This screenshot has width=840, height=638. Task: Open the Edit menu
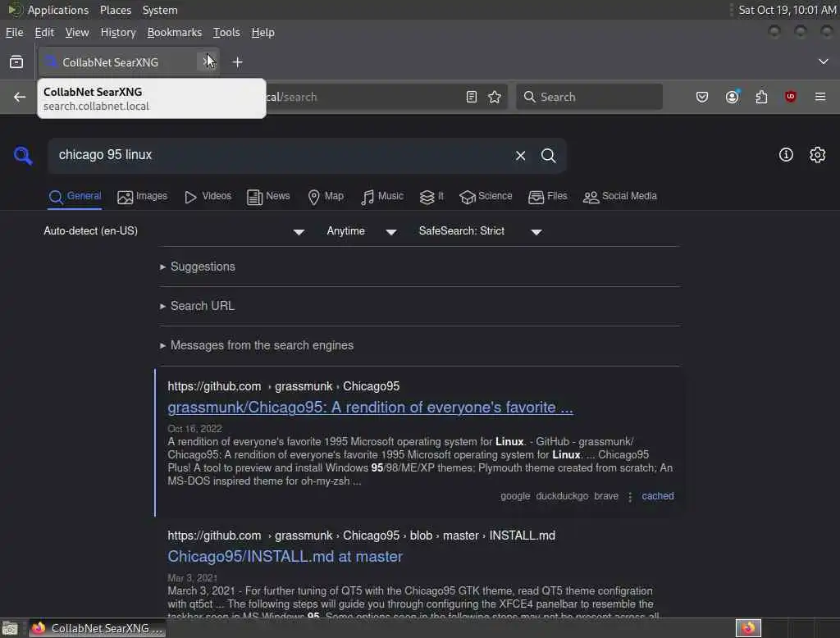[x=44, y=32]
